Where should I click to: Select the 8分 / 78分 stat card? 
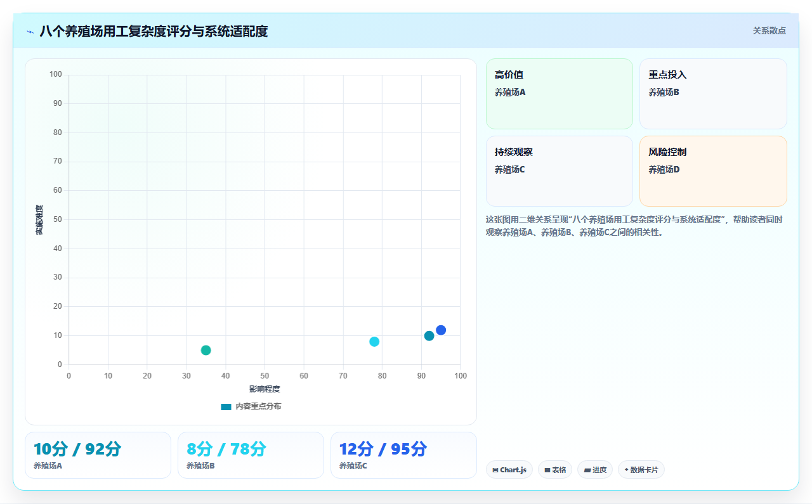251,455
